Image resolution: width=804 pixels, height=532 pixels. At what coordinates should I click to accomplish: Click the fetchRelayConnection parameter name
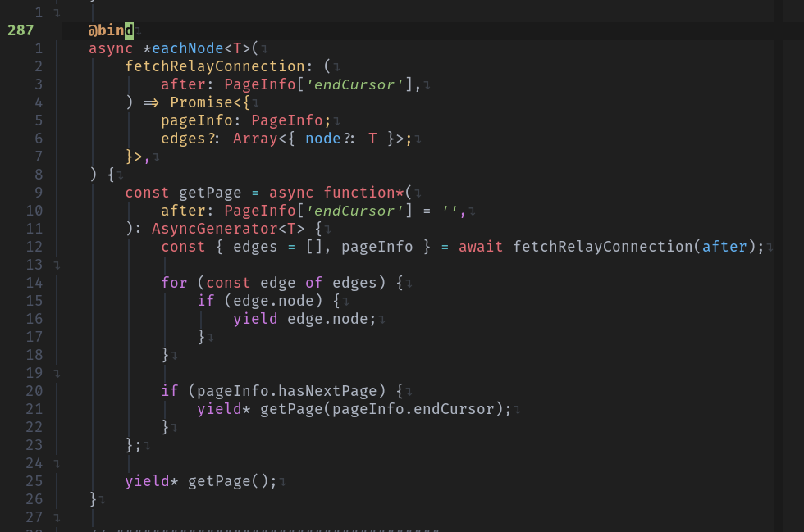click(x=215, y=66)
